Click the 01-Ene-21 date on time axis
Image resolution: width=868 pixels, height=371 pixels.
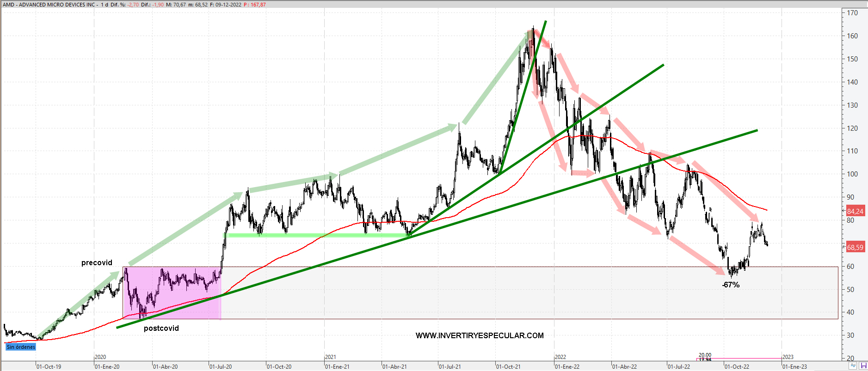pos(337,367)
